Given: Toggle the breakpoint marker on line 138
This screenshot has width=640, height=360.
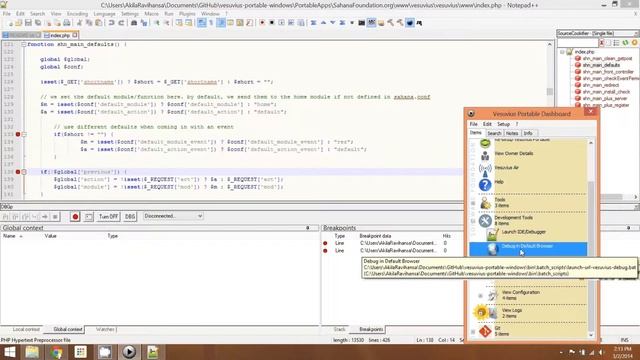Looking at the screenshot, I should click(18, 172).
